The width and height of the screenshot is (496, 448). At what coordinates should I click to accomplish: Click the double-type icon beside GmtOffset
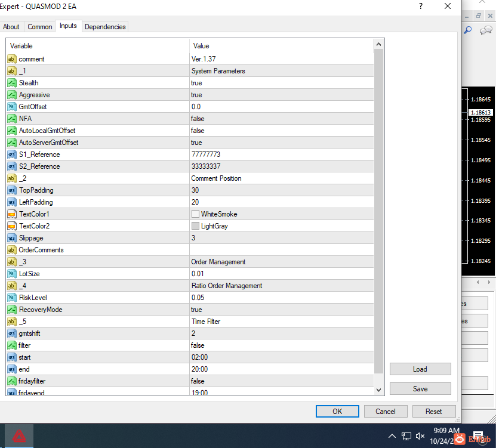pyautogui.click(x=12, y=107)
